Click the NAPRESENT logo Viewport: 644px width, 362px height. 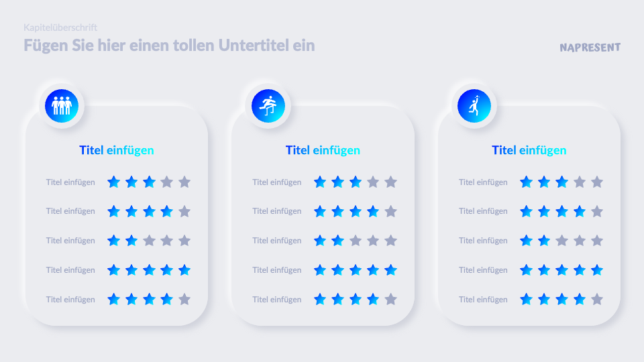590,48
